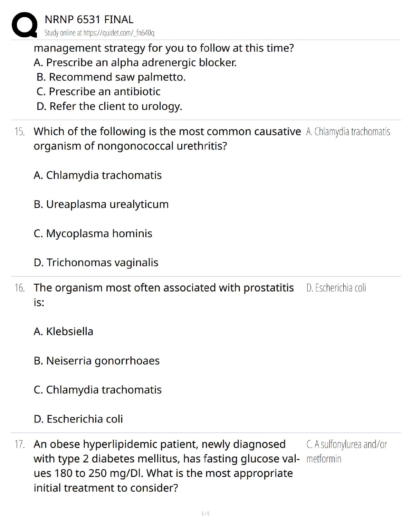Select option D. Refer the client to urology

click(x=109, y=106)
